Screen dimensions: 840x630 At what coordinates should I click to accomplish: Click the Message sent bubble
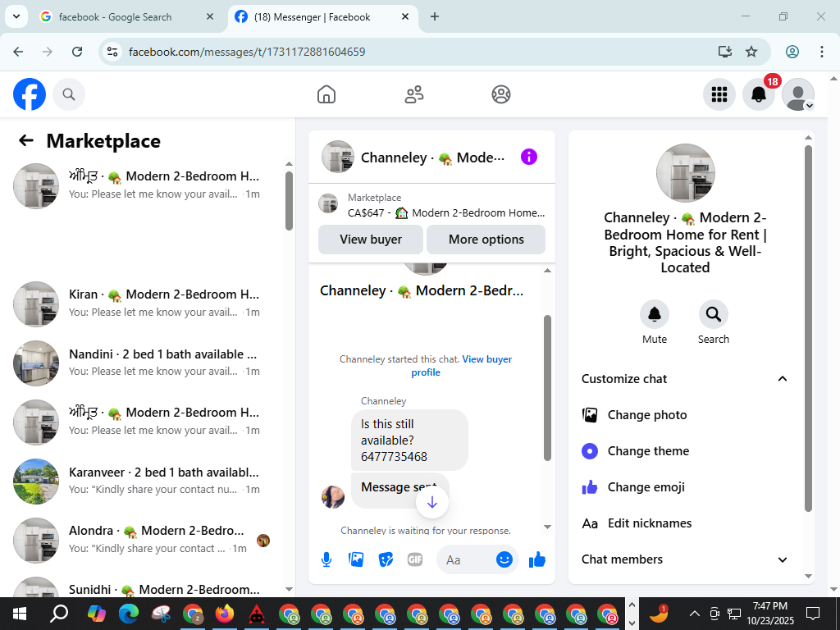(399, 490)
